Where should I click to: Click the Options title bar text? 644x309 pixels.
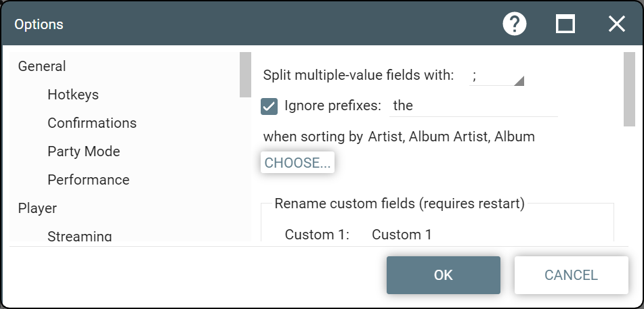coord(39,24)
